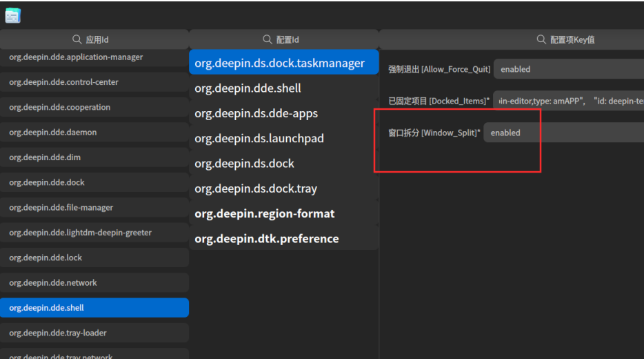The image size is (644, 359).
Task: Select org.deepin.dde.tray-loader in app list
Action: (x=94, y=333)
